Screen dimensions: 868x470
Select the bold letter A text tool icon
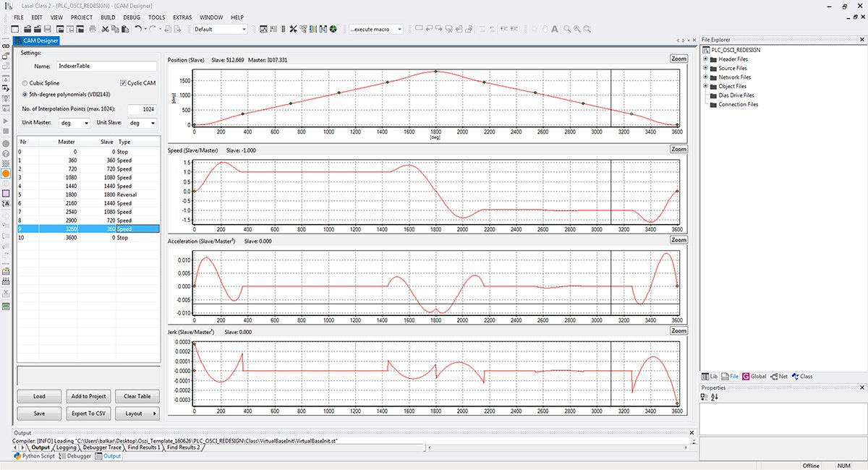tap(555, 29)
